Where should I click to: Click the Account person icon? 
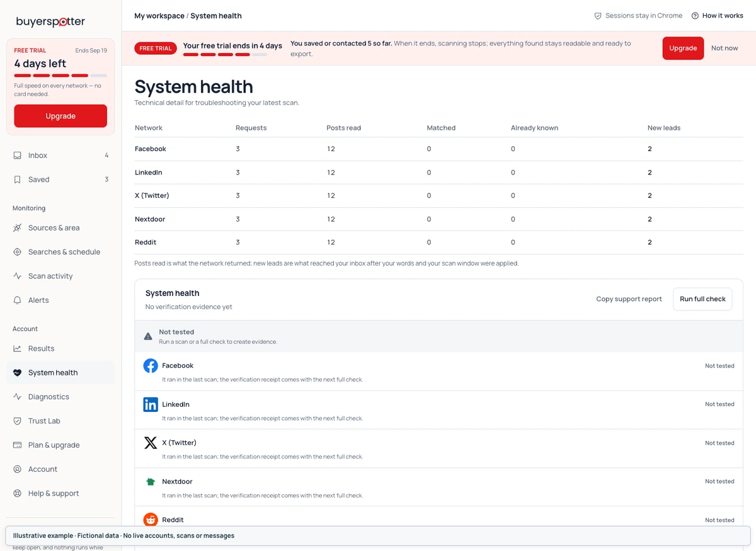click(x=18, y=469)
